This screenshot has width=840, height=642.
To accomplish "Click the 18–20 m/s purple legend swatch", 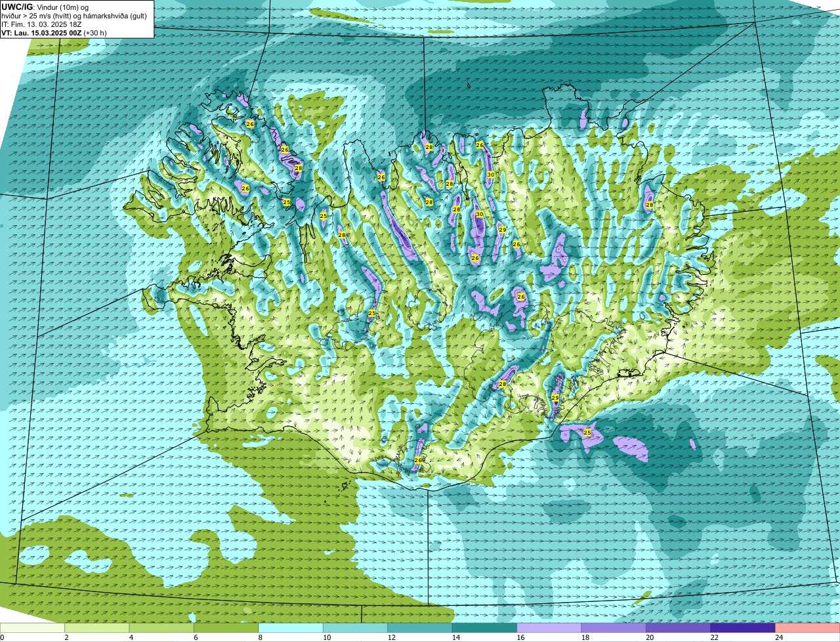I will coord(614,628).
